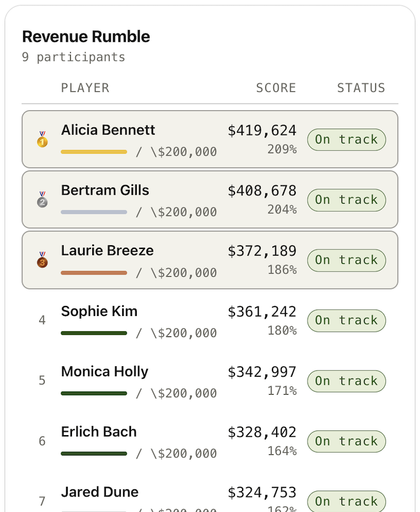Click rank number 6 for Erlich Bach
The width and height of the screenshot is (420, 512).
(42, 441)
